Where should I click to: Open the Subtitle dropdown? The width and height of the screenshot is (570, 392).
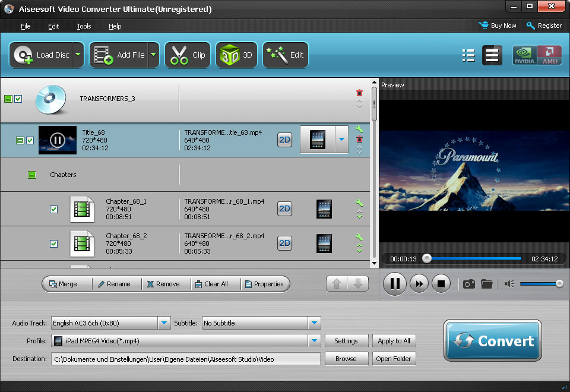pos(315,323)
